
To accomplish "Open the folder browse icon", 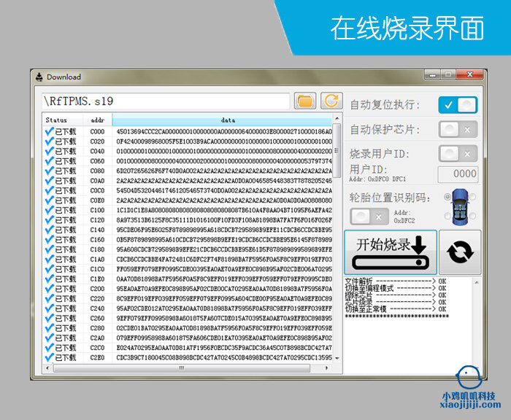I will tap(305, 101).
